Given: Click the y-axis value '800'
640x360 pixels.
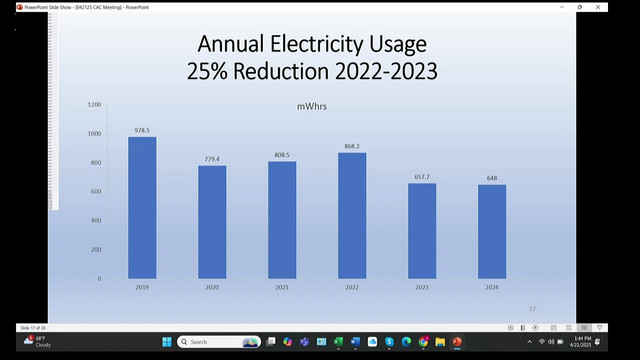Looking at the screenshot, I should tap(96, 163).
